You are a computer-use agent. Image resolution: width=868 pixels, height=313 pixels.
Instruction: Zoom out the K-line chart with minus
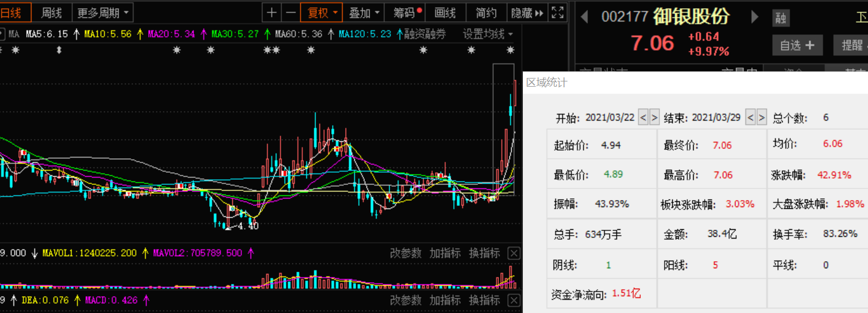pyautogui.click(x=290, y=12)
